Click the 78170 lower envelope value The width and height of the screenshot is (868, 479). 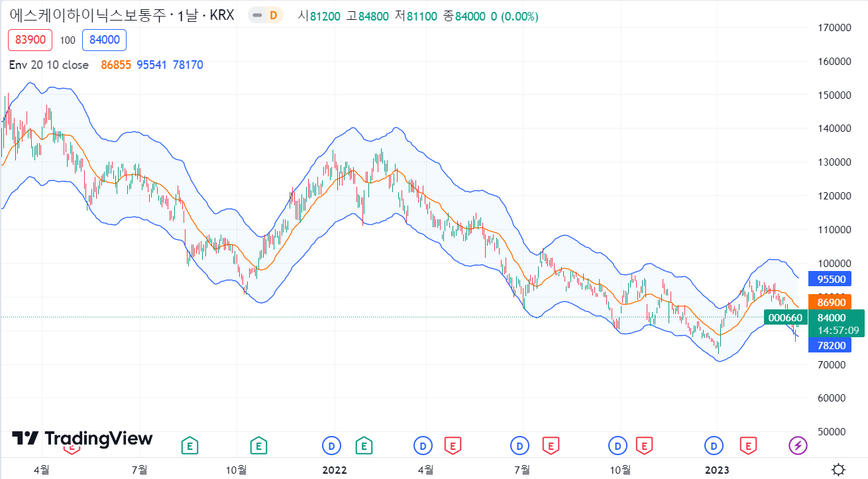(188, 65)
